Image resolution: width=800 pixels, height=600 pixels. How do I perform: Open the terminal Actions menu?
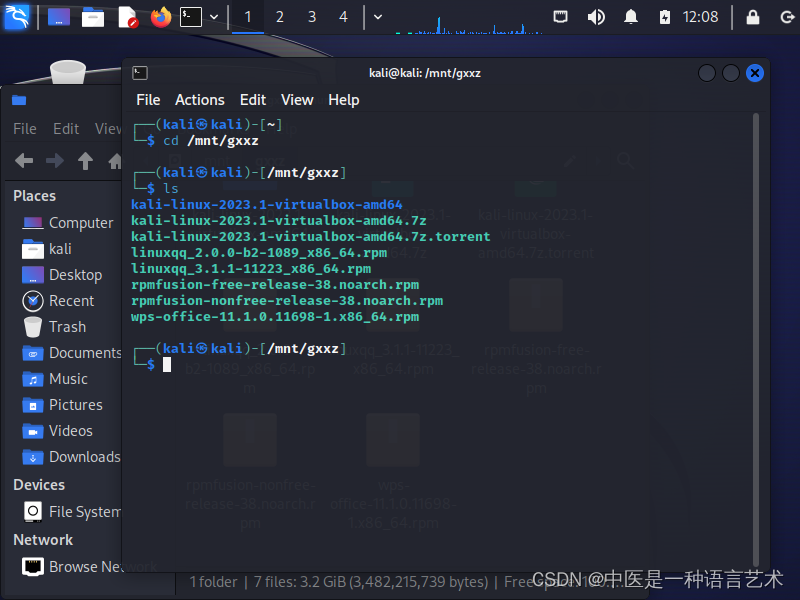tap(199, 100)
